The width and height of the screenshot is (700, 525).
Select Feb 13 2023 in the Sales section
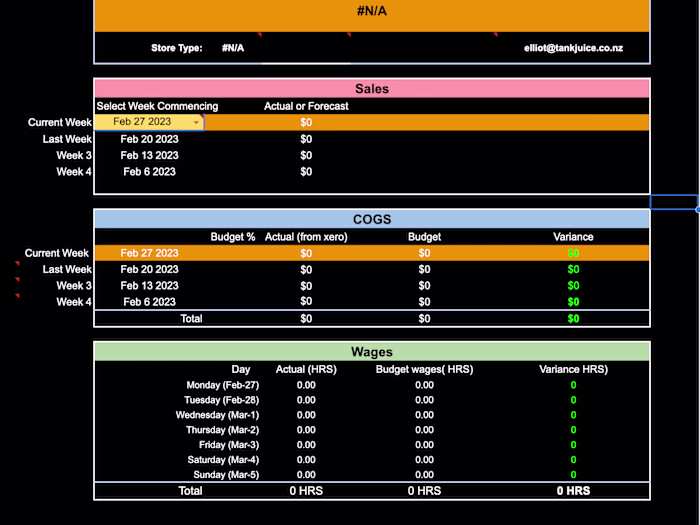[150, 155]
